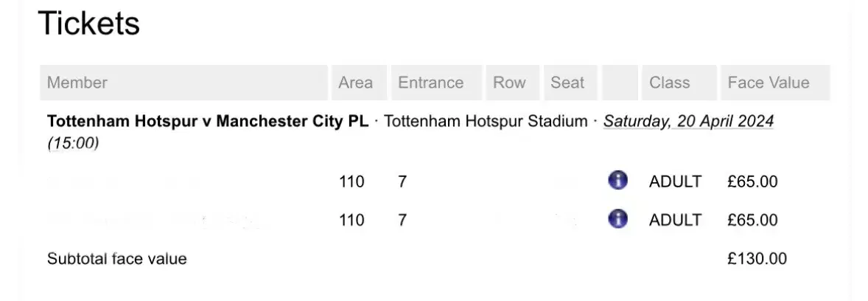Click £65.00 face value in first row
The height and width of the screenshot is (301, 868).
click(752, 181)
